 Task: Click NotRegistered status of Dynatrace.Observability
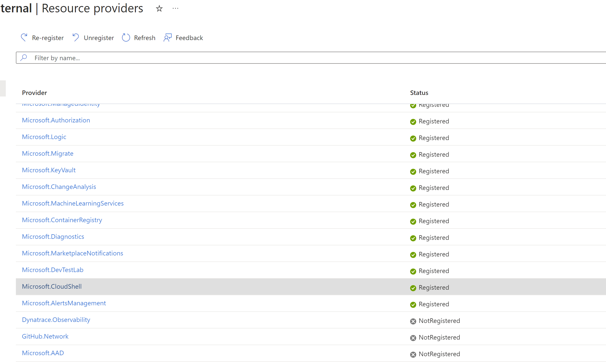click(x=439, y=321)
